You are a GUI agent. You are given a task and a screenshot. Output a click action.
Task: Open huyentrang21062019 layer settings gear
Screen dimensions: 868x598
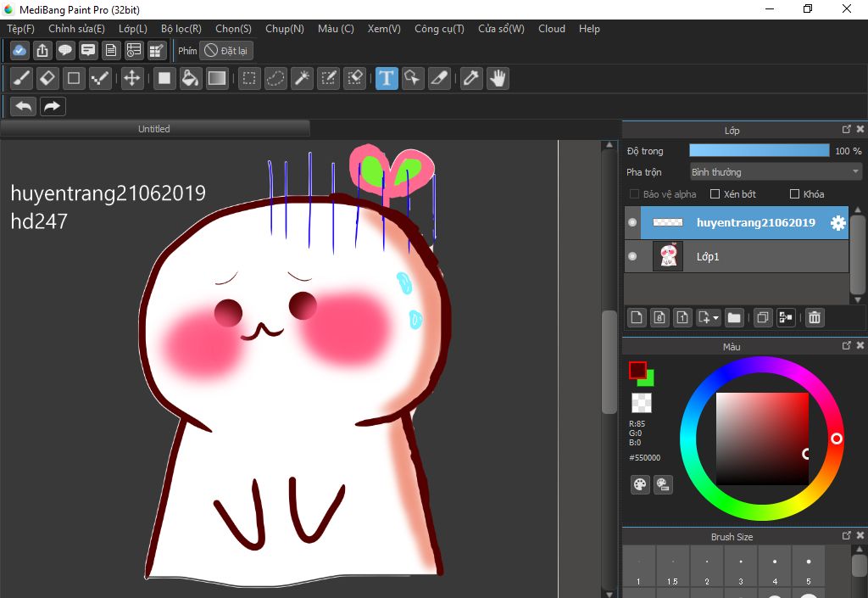click(837, 223)
